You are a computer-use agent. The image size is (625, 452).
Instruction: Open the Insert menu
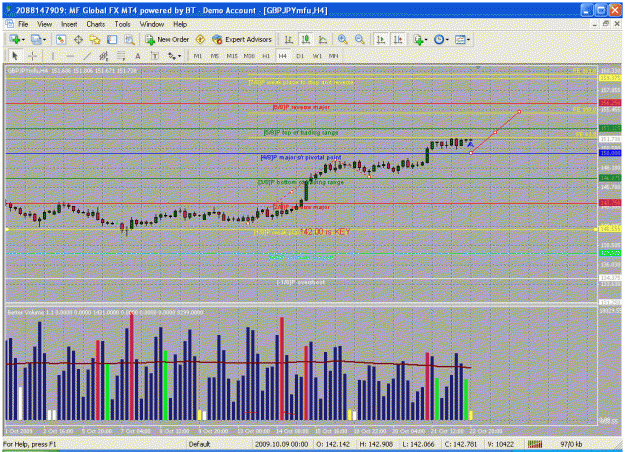point(69,24)
